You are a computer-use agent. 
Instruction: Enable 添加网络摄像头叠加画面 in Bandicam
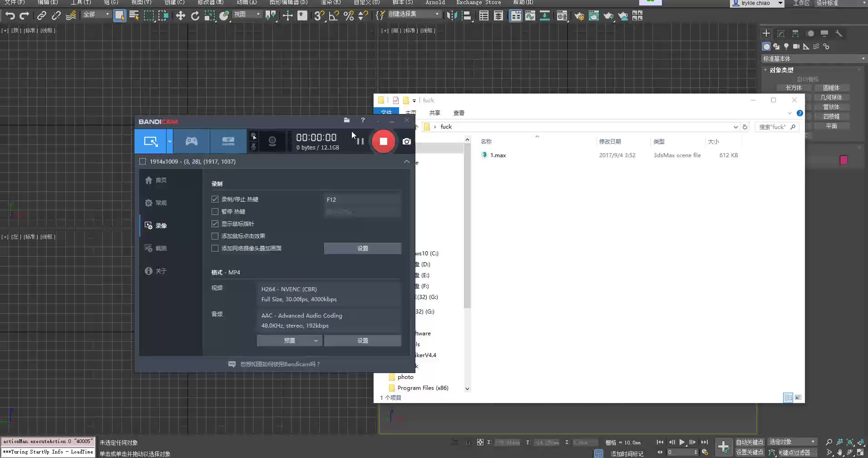click(214, 248)
